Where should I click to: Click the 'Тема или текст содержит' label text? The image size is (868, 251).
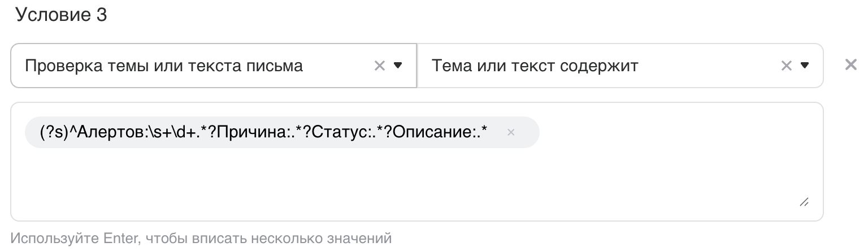[x=535, y=66]
